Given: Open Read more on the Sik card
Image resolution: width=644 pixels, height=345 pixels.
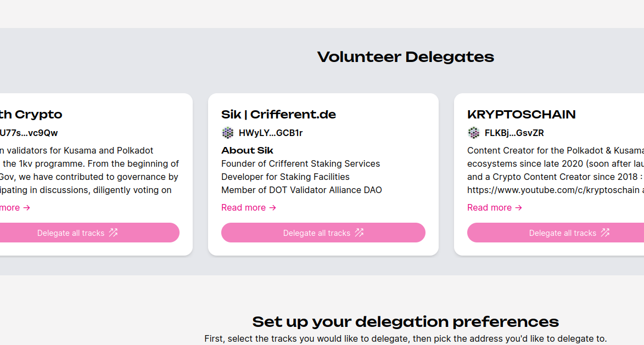Looking at the screenshot, I should point(243,207).
